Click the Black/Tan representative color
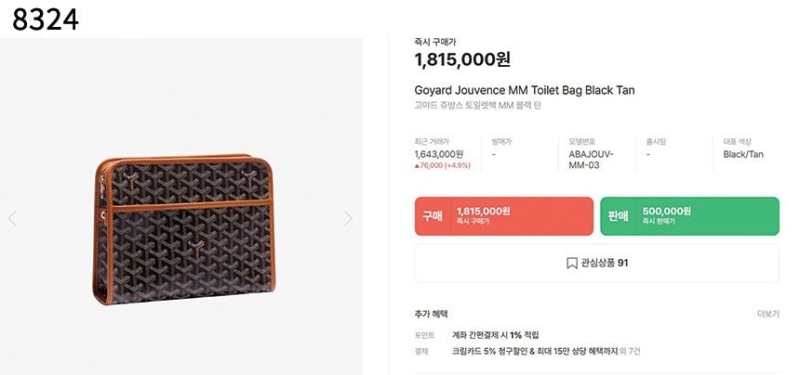800x375 pixels. point(743,154)
